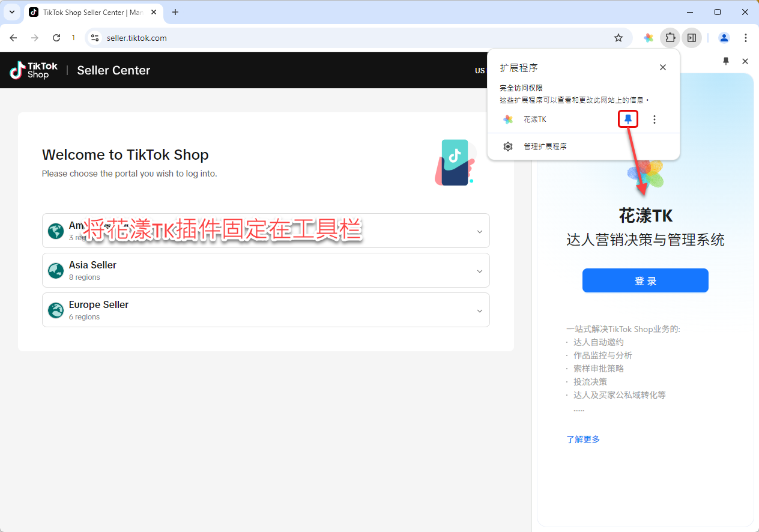Open the 了解更多 link
Viewport: 759px width, 532px height.
[583, 440]
